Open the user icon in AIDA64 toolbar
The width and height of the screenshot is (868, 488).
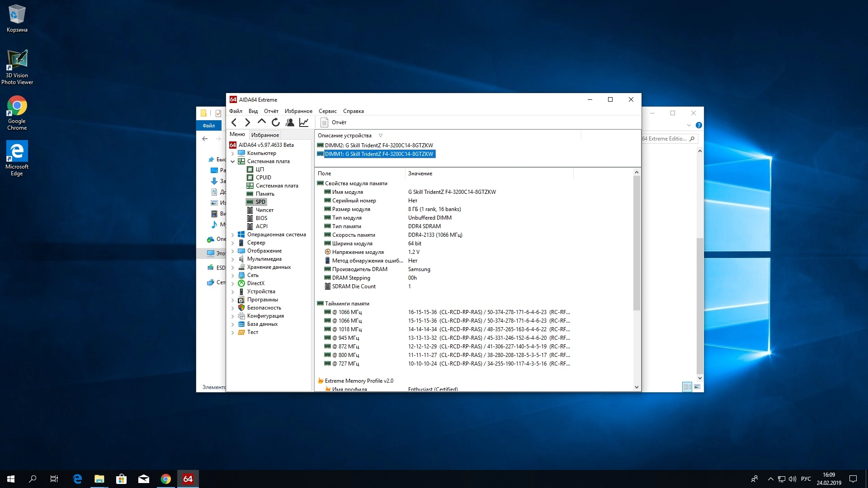pyautogui.click(x=290, y=122)
